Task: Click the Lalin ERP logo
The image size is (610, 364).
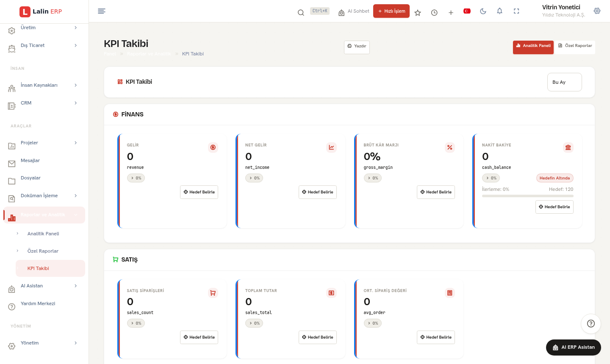Action: coord(41,11)
